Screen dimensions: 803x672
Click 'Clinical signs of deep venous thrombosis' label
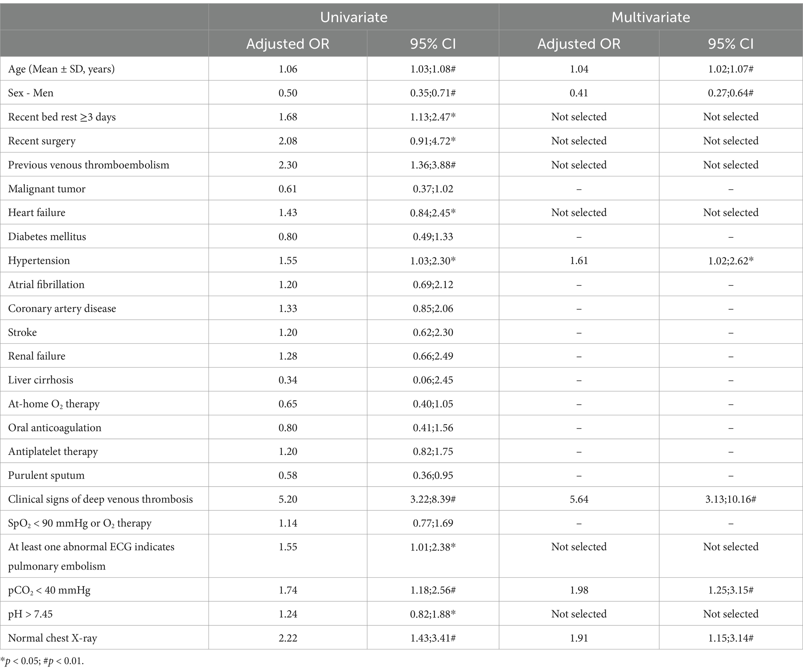click(x=100, y=499)
